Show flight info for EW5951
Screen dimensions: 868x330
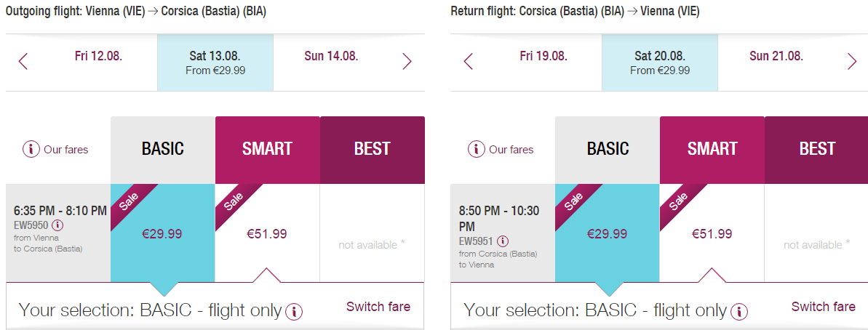503,241
